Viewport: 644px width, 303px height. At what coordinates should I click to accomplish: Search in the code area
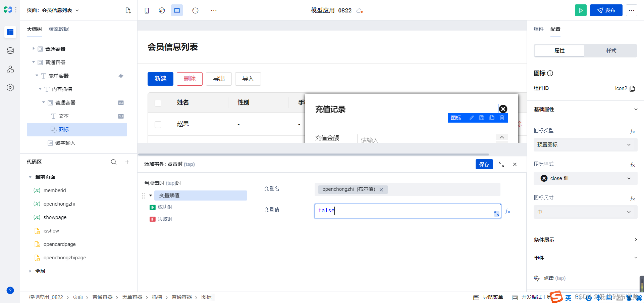pos(114,162)
